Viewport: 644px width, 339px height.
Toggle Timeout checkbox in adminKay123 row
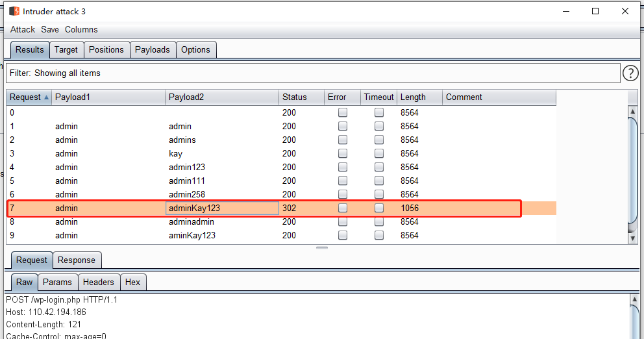(x=379, y=208)
